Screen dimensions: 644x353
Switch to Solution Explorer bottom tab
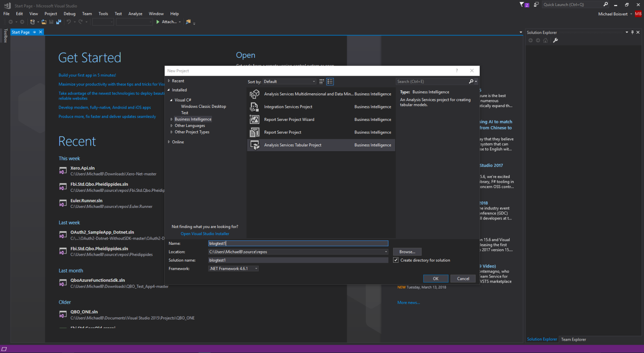[x=542, y=339]
